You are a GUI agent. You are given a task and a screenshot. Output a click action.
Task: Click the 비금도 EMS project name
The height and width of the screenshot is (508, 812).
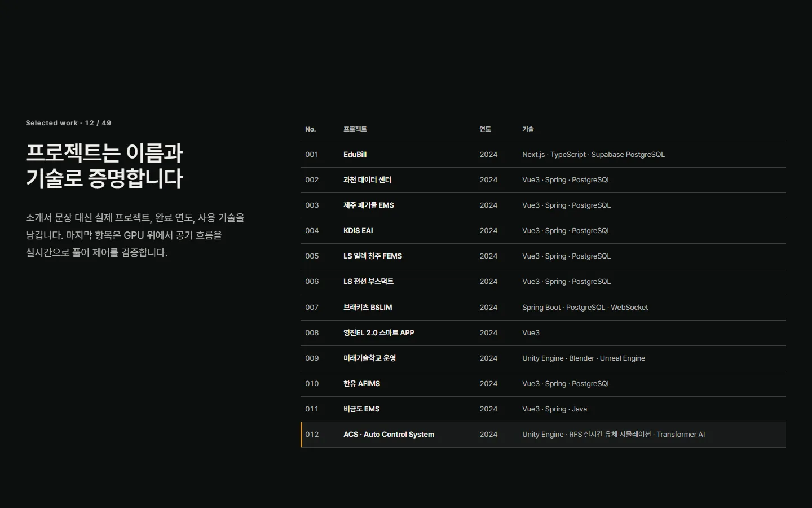pos(361,409)
